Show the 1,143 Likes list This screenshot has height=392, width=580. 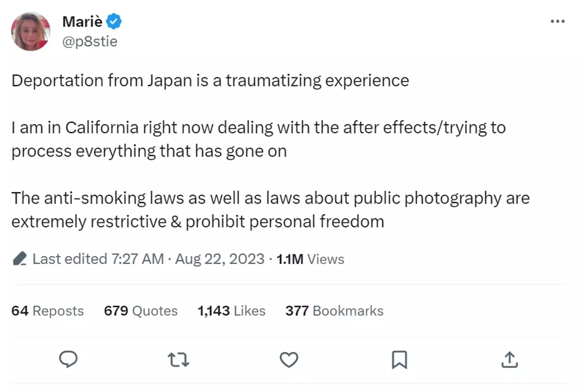point(231,311)
